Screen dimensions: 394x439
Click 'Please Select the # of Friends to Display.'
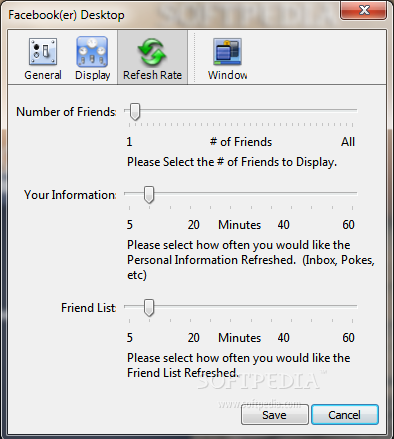tap(232, 162)
